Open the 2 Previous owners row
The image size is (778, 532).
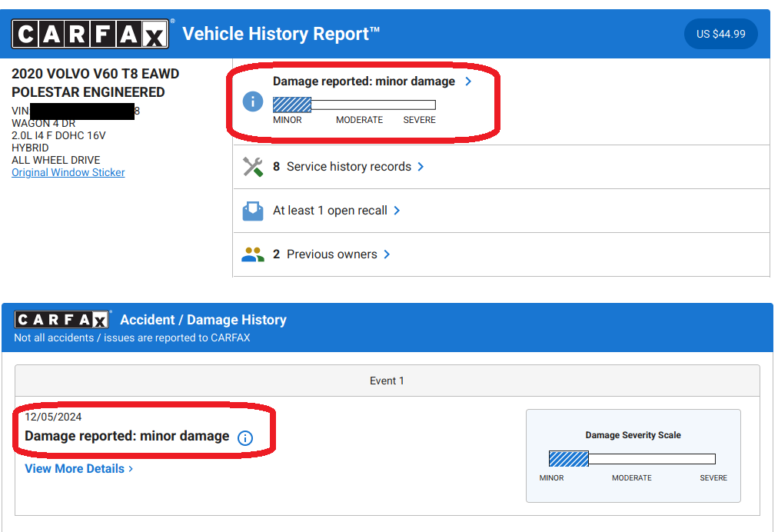(501, 254)
